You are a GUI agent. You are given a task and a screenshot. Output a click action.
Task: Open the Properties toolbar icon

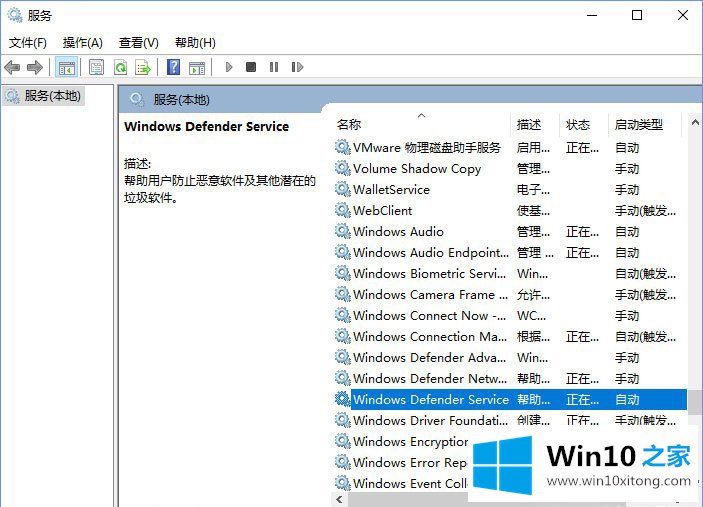(96, 68)
